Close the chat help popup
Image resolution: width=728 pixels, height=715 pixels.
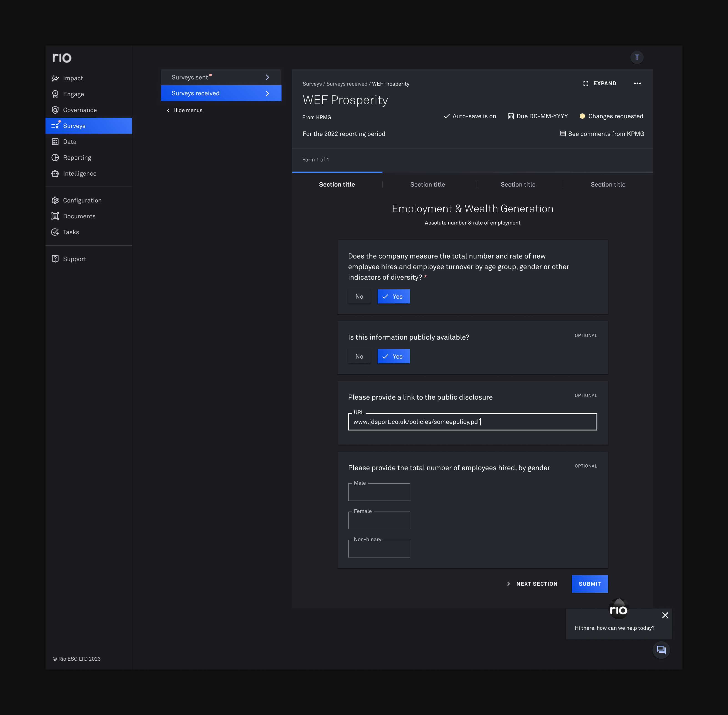[665, 615]
